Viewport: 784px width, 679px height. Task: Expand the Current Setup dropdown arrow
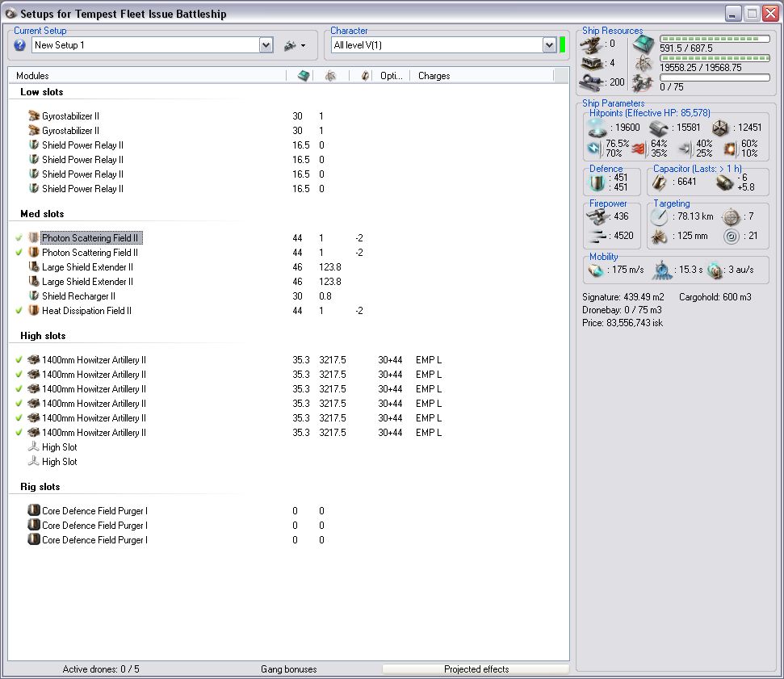pos(266,45)
